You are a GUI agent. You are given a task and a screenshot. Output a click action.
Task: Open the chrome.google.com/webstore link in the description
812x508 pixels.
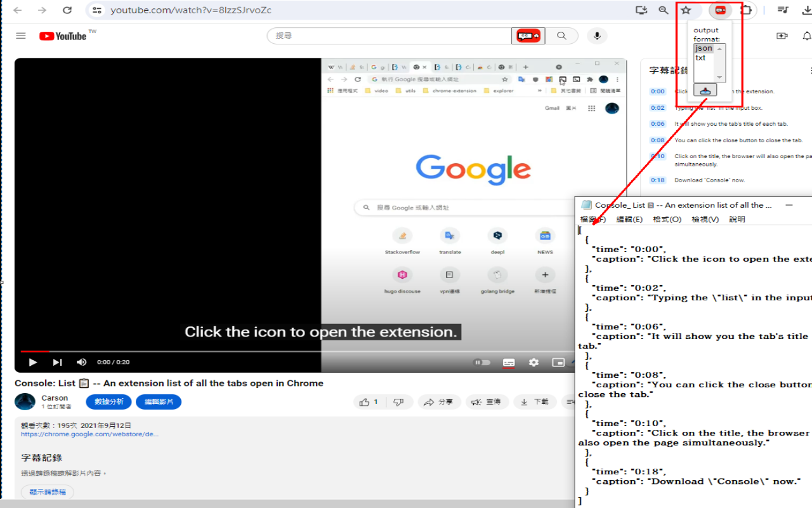[x=90, y=434]
